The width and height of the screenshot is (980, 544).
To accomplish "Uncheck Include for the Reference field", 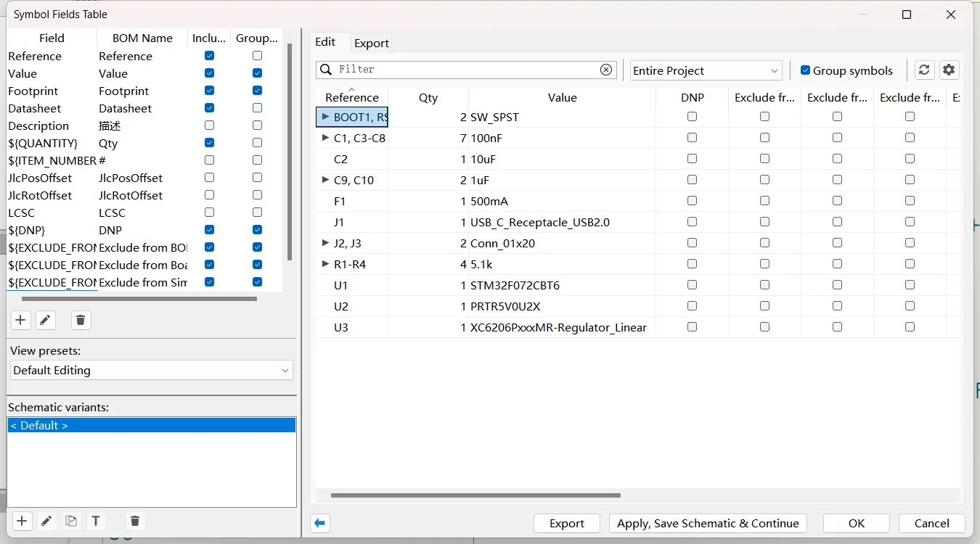I will [209, 56].
